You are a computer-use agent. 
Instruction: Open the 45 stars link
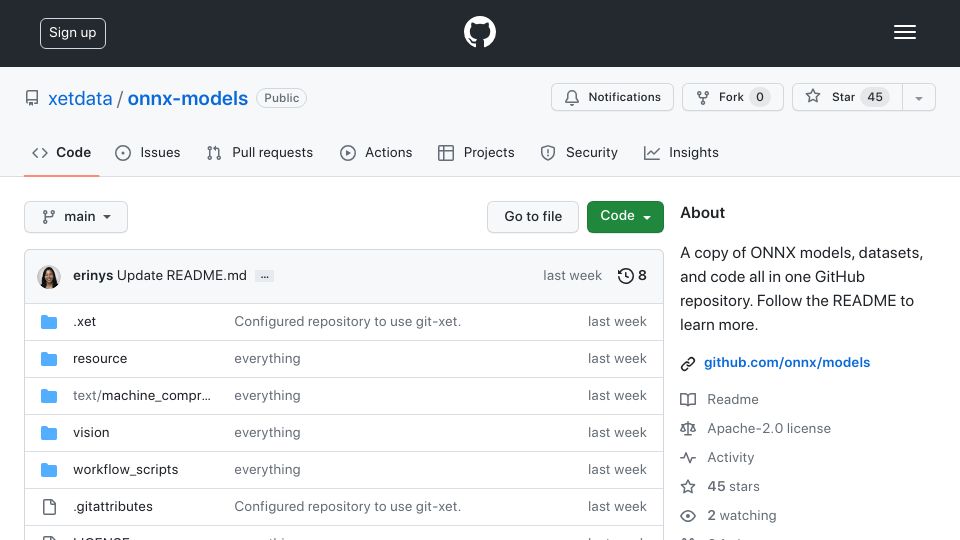[733, 486]
